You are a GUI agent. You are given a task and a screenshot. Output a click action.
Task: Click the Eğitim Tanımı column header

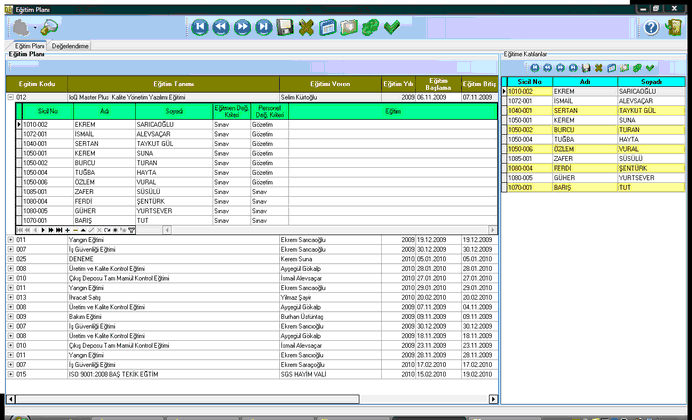(x=173, y=84)
